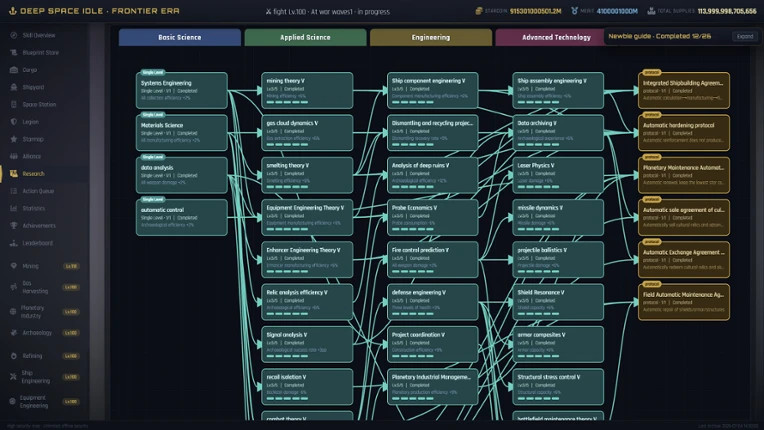Click the Total Supplies ship icon
This screenshot has width=764, height=430.
click(651, 11)
